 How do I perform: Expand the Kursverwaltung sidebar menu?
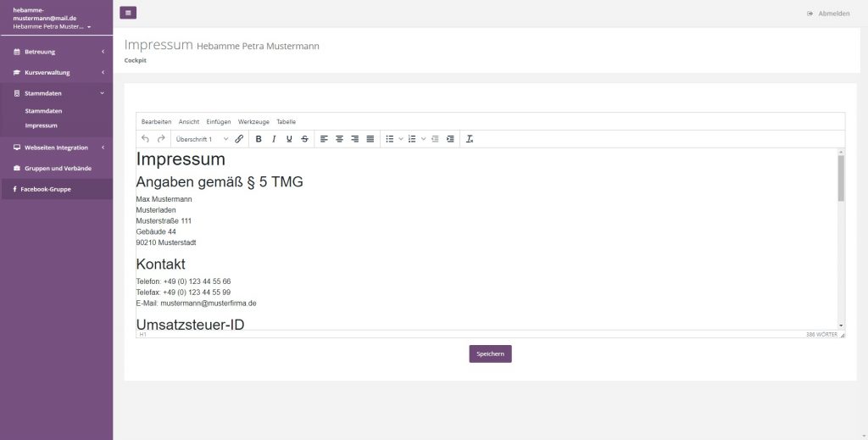click(x=56, y=72)
